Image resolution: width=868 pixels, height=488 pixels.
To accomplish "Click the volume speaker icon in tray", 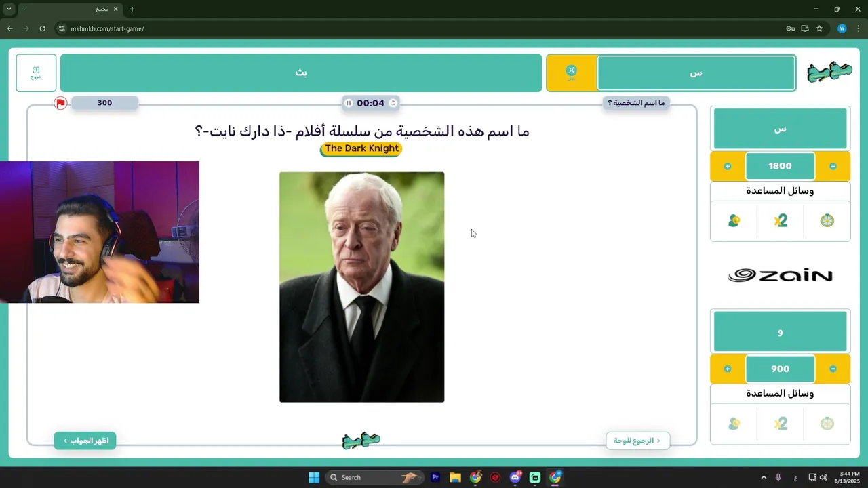I will point(823,477).
